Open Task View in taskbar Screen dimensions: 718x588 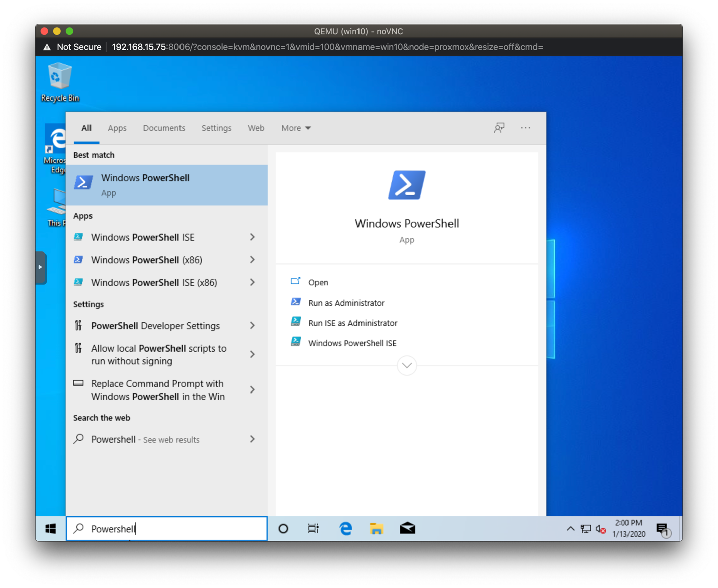click(313, 529)
